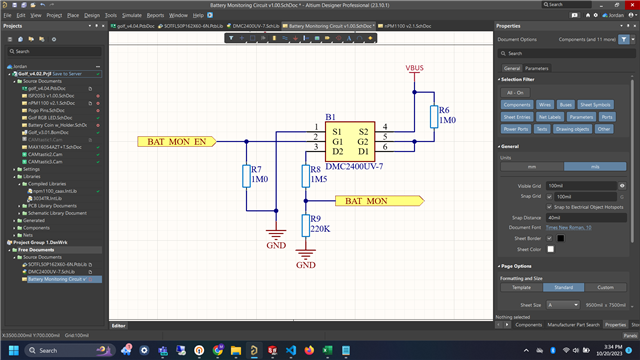Screen dimensions: 640x360
Task: Select the Text String tool
Action: click(x=349, y=38)
